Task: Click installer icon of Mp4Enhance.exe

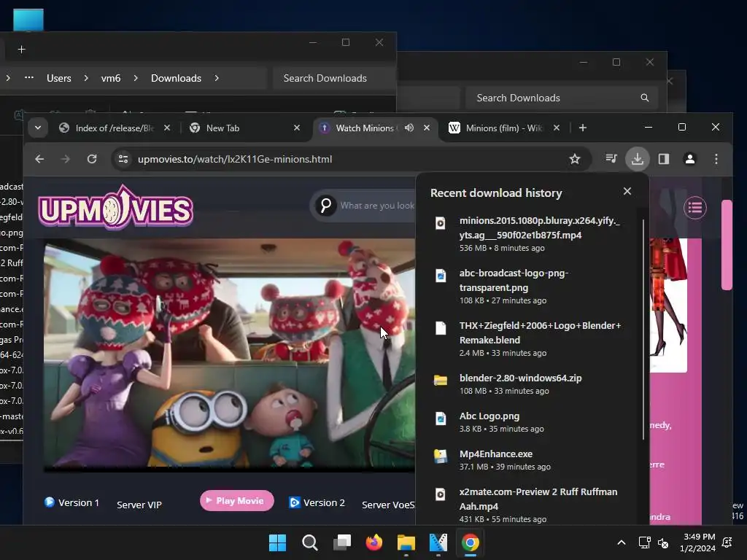Action: [441, 456]
